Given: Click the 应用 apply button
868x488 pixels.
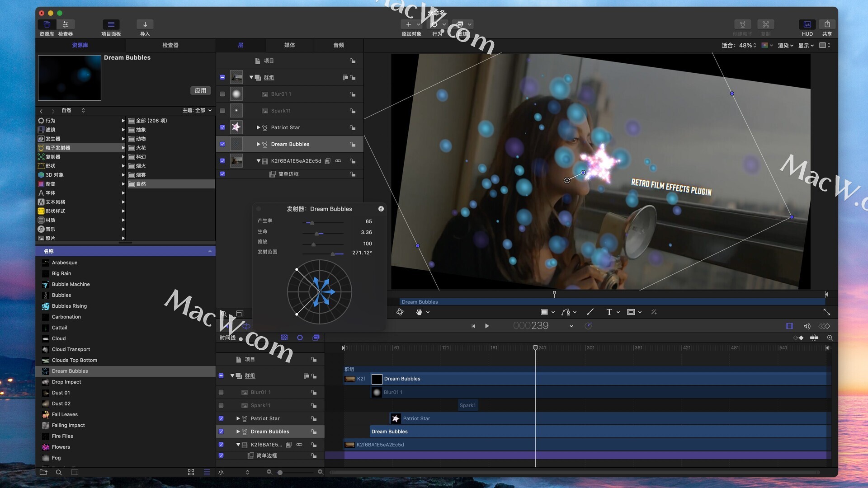Looking at the screenshot, I should pos(200,91).
